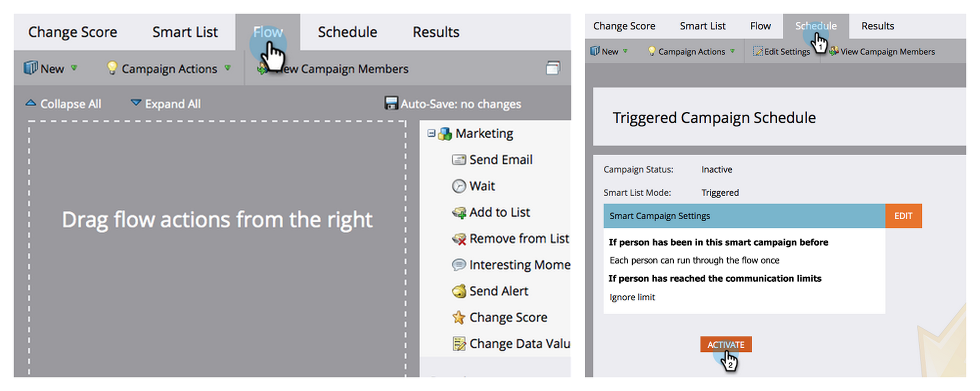The width and height of the screenshot is (980, 391).
Task: Open Results tab in left panel
Action: click(436, 32)
